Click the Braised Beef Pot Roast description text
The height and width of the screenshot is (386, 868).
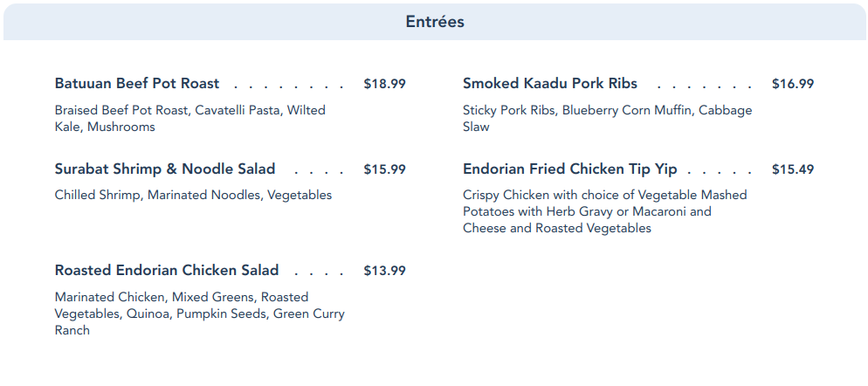pyautogui.click(x=189, y=119)
